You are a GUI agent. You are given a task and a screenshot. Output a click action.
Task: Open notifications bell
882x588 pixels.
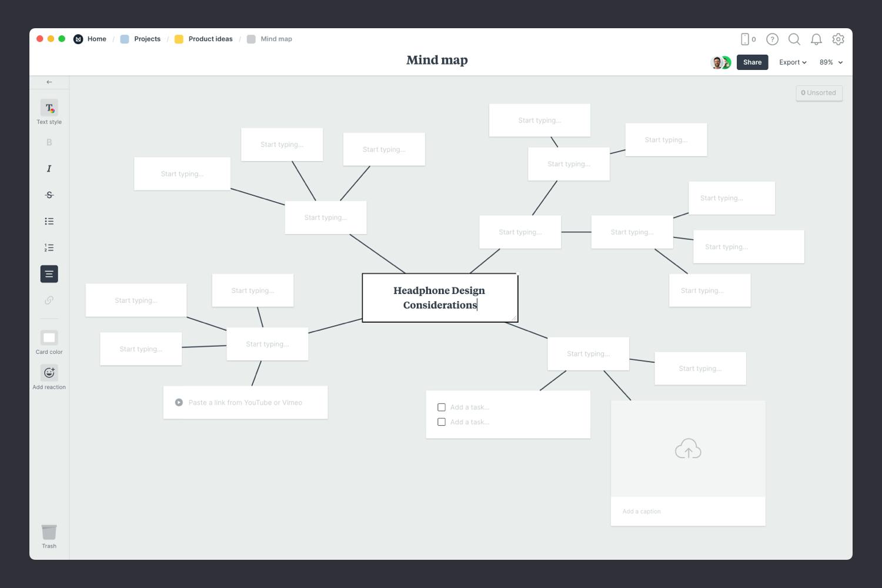816,39
